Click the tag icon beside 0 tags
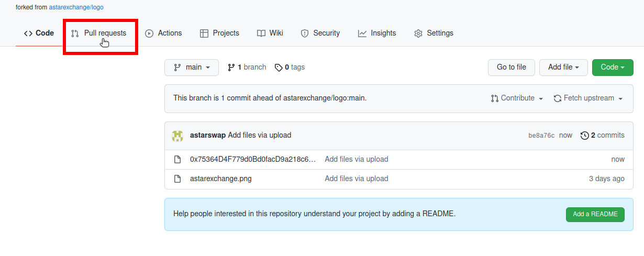644x256 pixels. coord(279,68)
